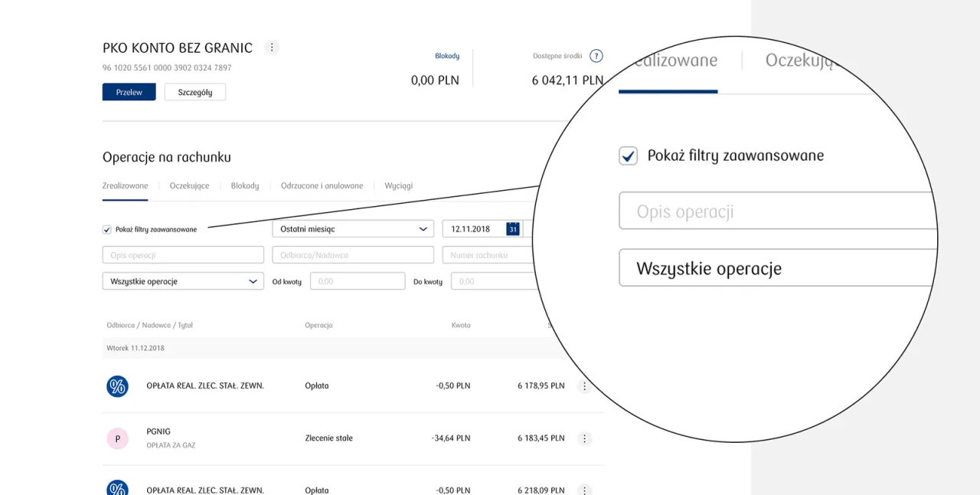Go to the Wyciągi tab

[398, 186]
